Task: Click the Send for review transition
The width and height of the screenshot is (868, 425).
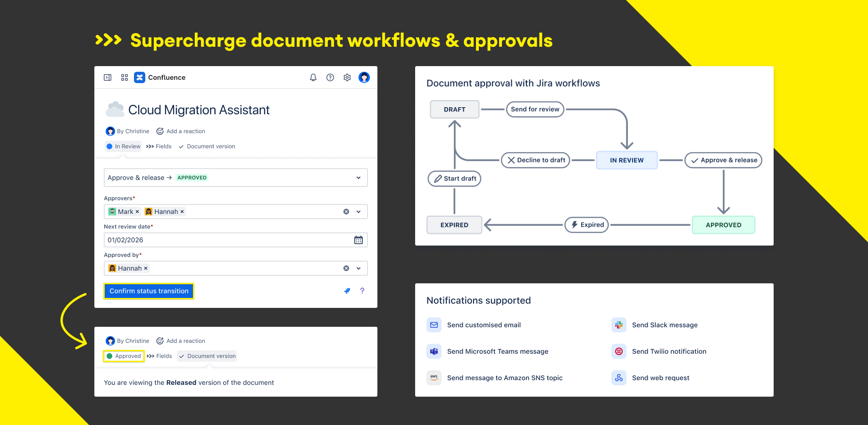Action: pyautogui.click(x=535, y=109)
